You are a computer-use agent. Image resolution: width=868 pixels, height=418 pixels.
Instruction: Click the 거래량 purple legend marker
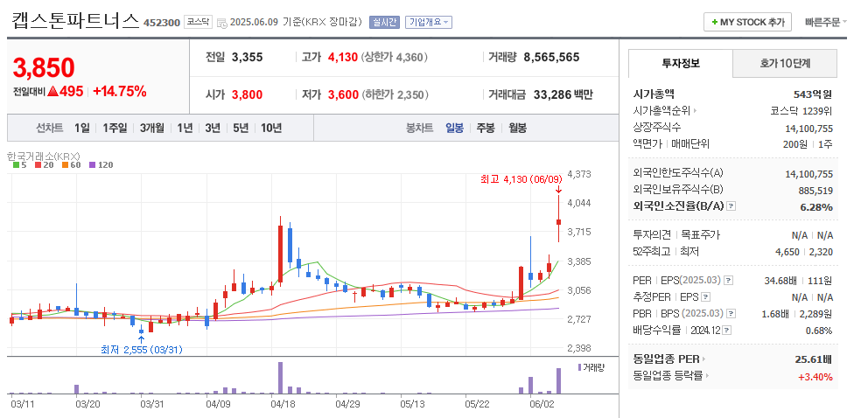579,367
